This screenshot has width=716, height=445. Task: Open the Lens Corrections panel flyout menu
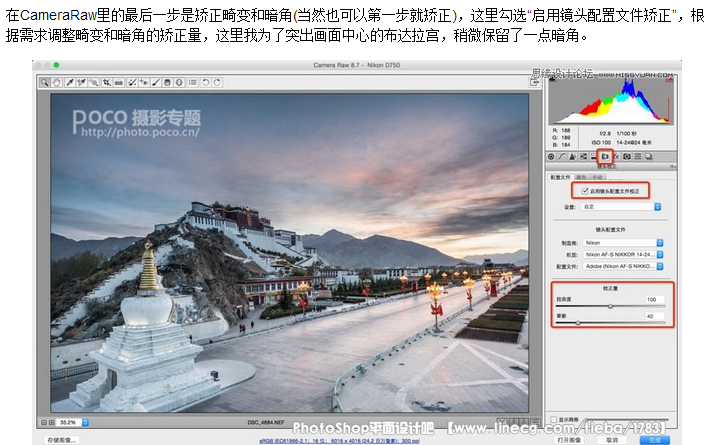[x=673, y=167]
